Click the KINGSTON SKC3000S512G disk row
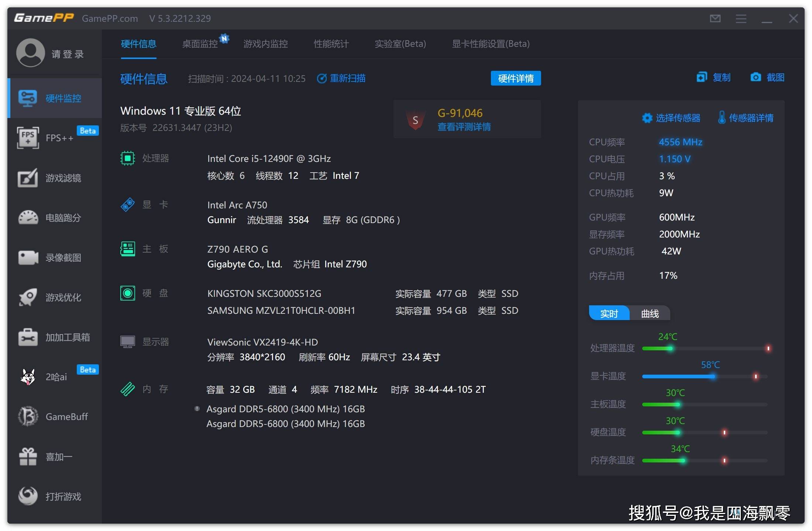 tap(363, 294)
